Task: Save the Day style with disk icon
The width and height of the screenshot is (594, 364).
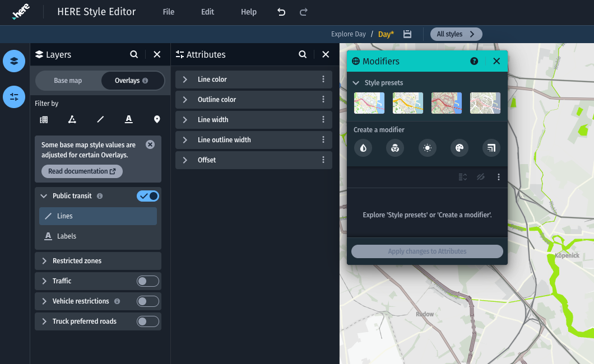Action: (x=407, y=34)
